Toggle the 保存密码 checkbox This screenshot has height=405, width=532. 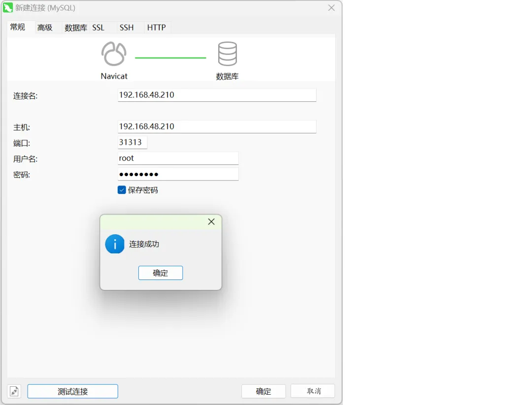pyautogui.click(x=122, y=190)
